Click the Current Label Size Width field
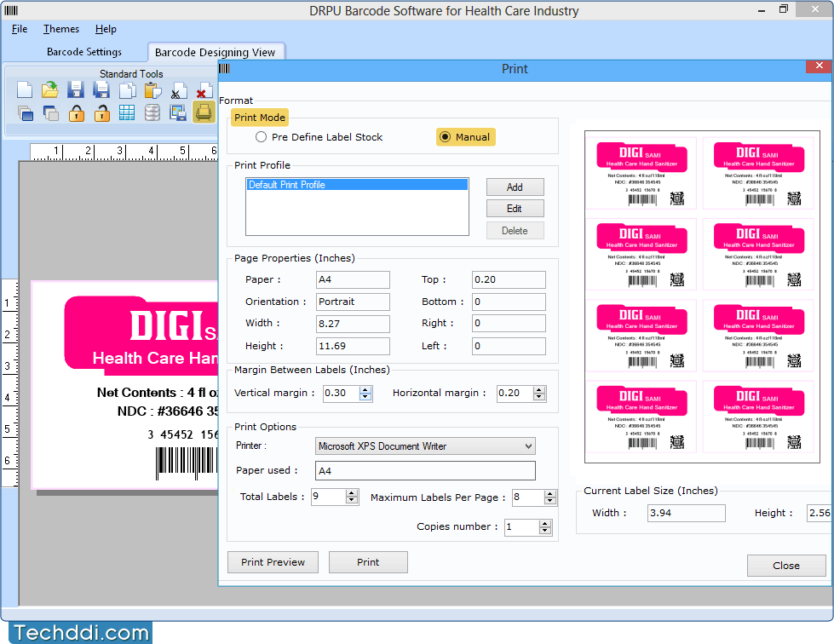The width and height of the screenshot is (834, 644). point(686,513)
